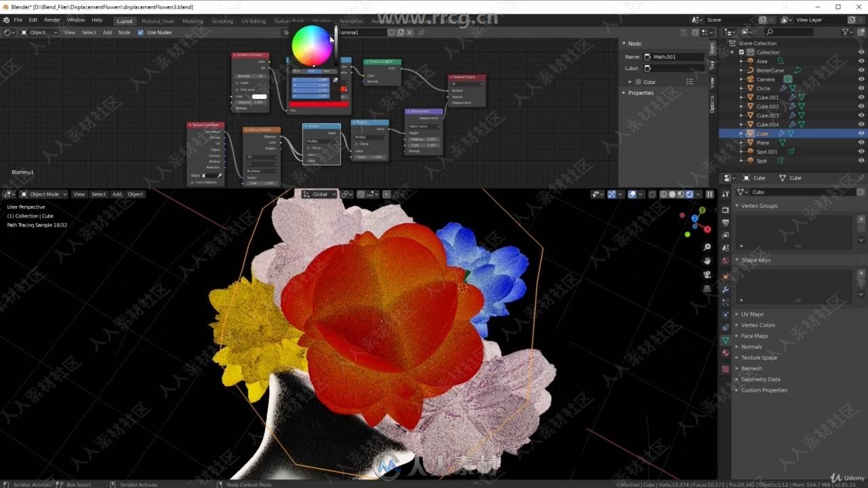This screenshot has height=488, width=868.
Task: Pause the viewport render preview
Action: pos(710,195)
